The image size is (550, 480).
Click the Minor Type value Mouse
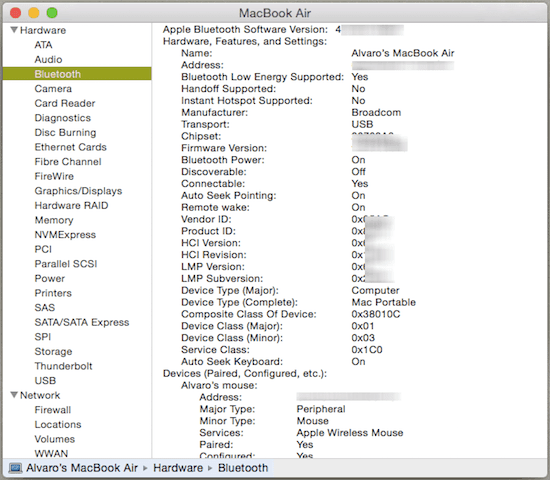pyautogui.click(x=313, y=421)
